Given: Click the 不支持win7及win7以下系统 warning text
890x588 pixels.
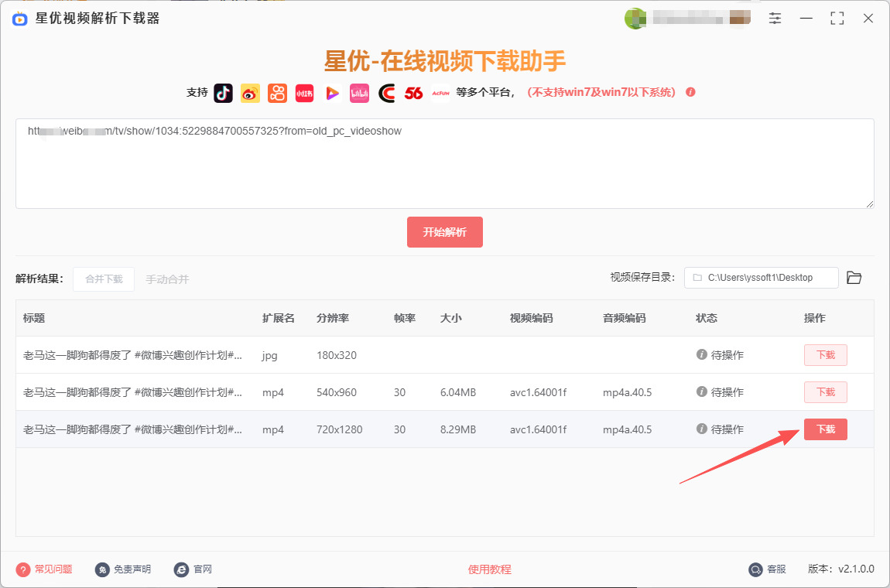Looking at the screenshot, I should coord(601,92).
